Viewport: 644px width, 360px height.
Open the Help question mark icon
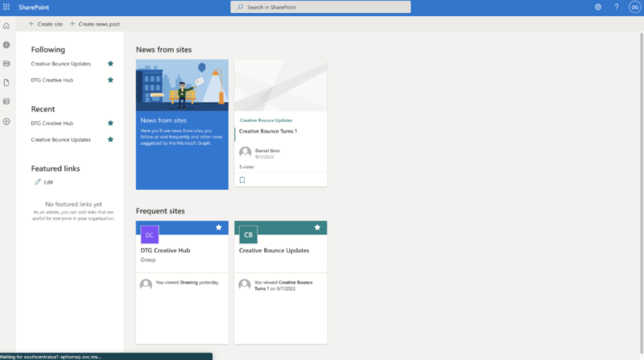617,7
